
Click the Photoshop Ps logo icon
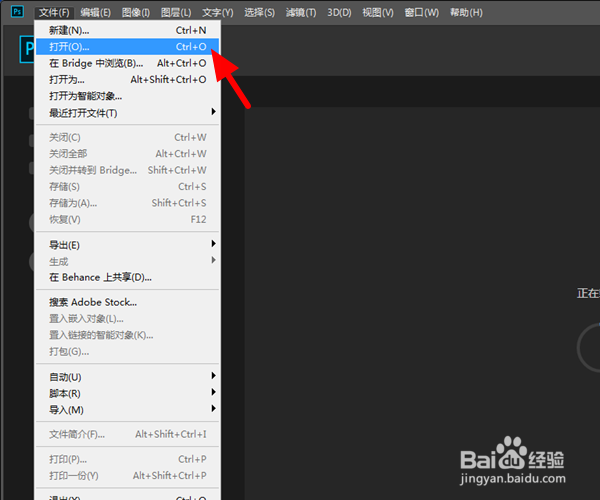coord(17,11)
